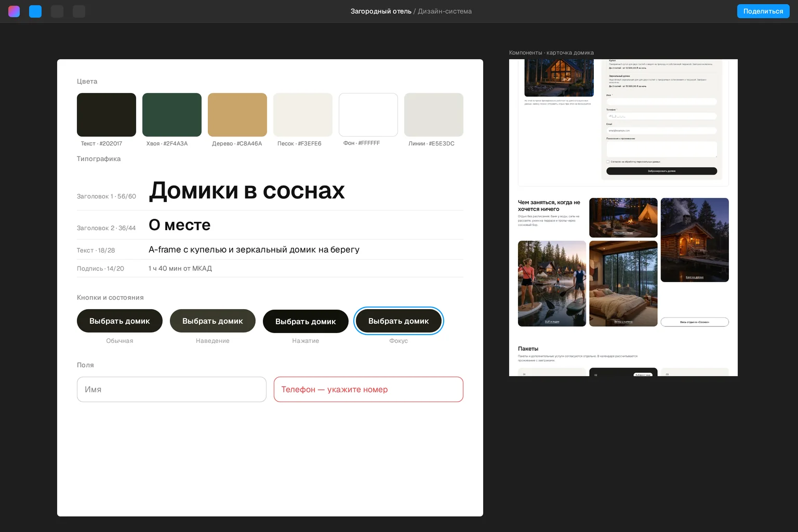
Task: Toggle the personal data consent checkbox
Action: point(608,162)
